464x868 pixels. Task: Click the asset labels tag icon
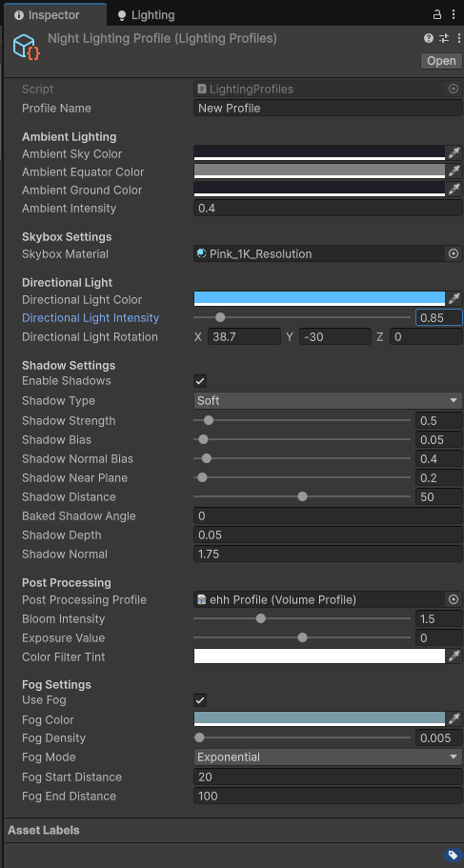click(452, 856)
